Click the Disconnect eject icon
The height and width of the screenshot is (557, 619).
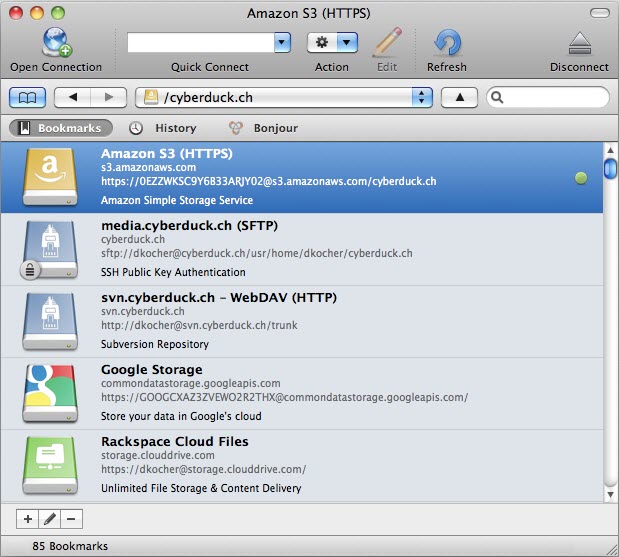point(580,43)
